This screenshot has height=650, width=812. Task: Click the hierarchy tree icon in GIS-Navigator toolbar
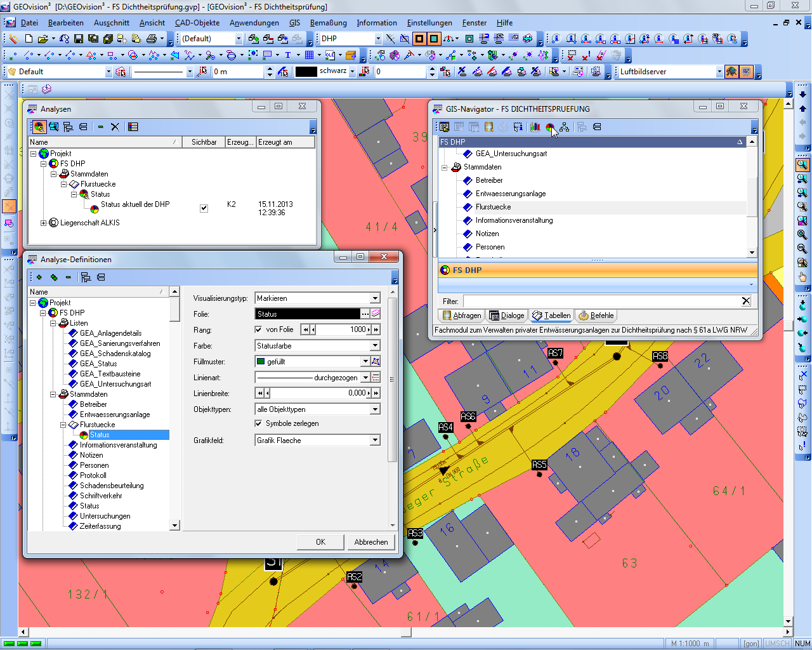564,127
